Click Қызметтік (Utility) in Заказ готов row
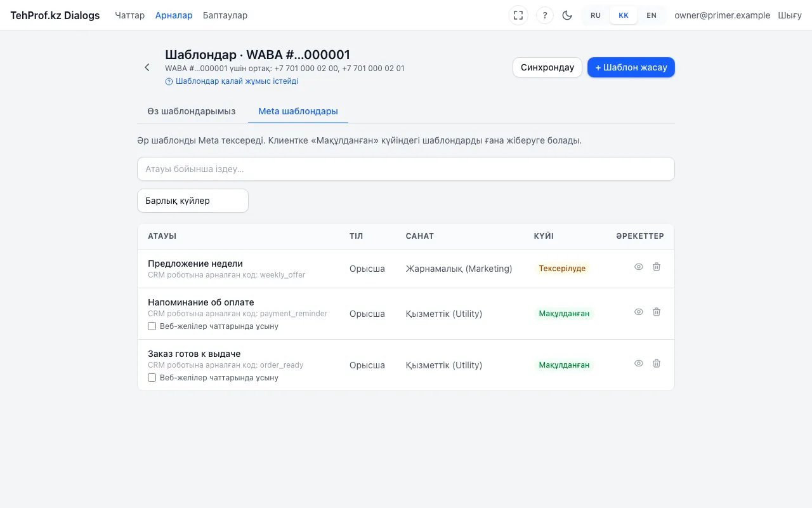This screenshot has height=508, width=812. pyautogui.click(x=444, y=365)
